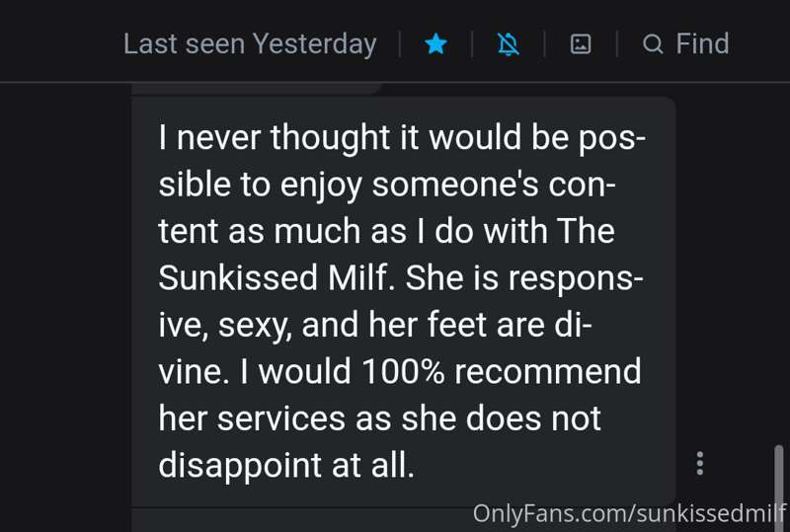Open the OnlyFans.com/sunkissedmilf watermark link
This screenshot has height=532, width=790.
point(629,513)
